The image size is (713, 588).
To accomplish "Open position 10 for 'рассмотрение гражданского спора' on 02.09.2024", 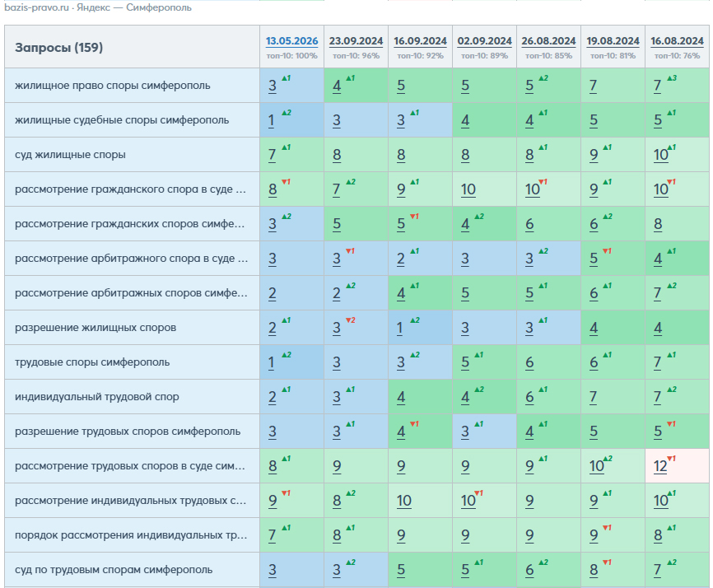I will 468,189.
